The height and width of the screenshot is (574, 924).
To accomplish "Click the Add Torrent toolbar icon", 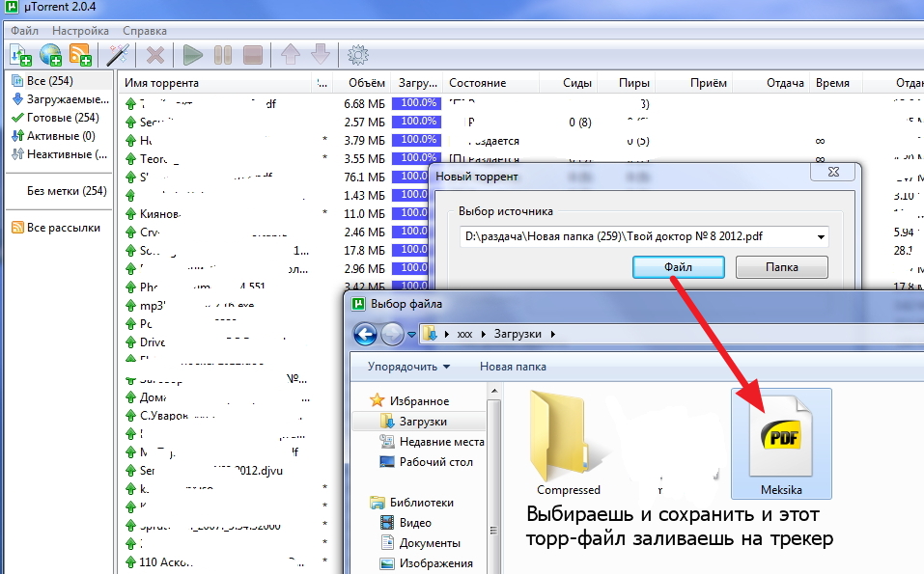I will click(20, 55).
